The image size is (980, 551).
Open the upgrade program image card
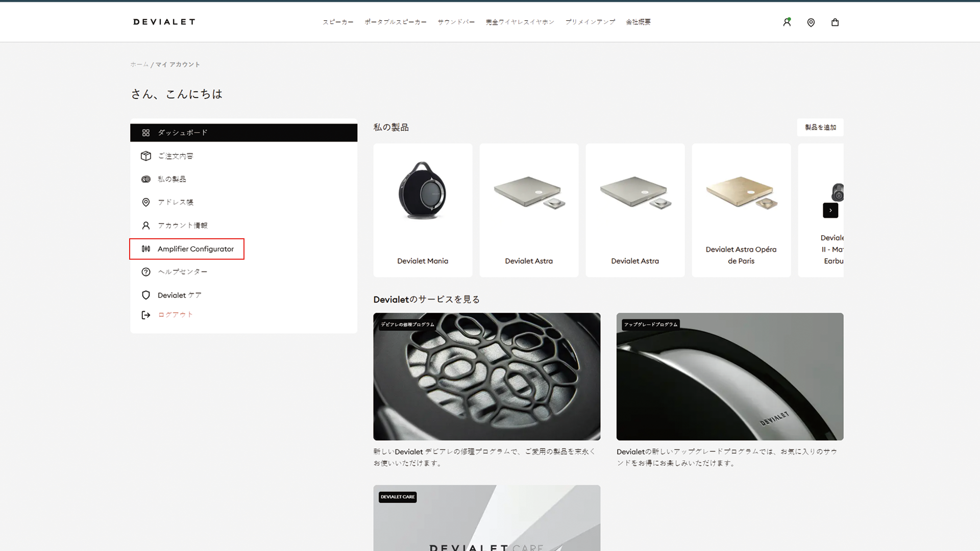730,377
